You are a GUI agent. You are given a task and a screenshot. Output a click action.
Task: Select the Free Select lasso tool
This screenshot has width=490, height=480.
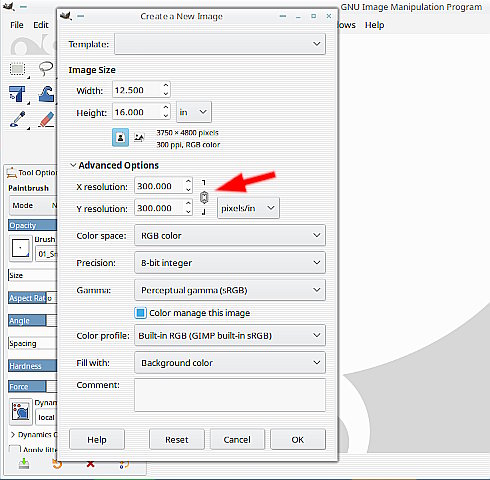[x=46, y=68]
